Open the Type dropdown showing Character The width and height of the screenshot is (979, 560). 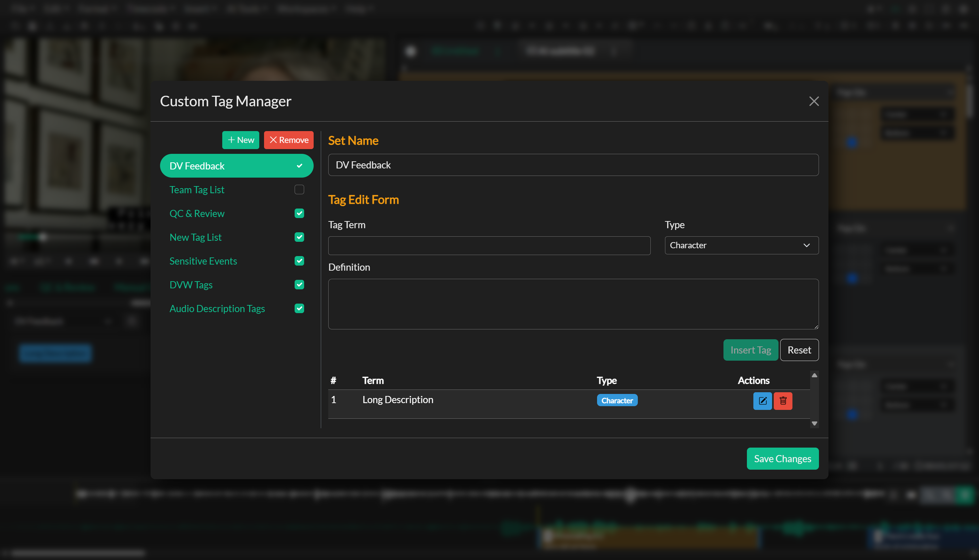[741, 245]
